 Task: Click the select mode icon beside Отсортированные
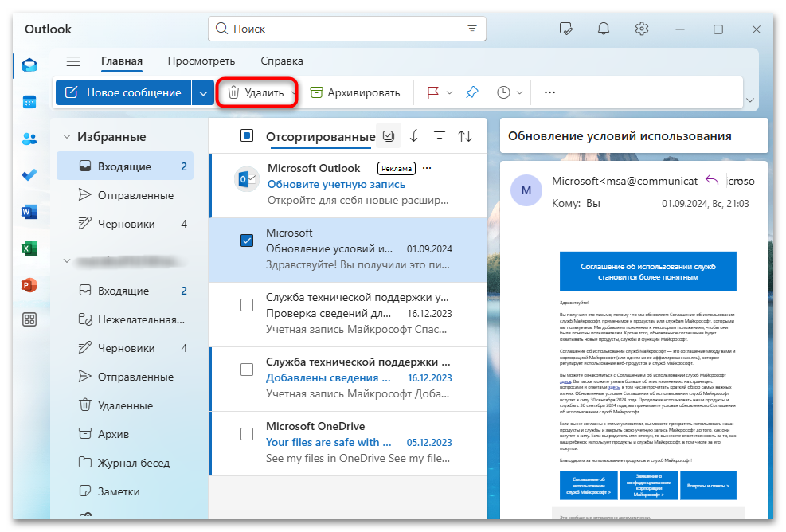(x=389, y=136)
